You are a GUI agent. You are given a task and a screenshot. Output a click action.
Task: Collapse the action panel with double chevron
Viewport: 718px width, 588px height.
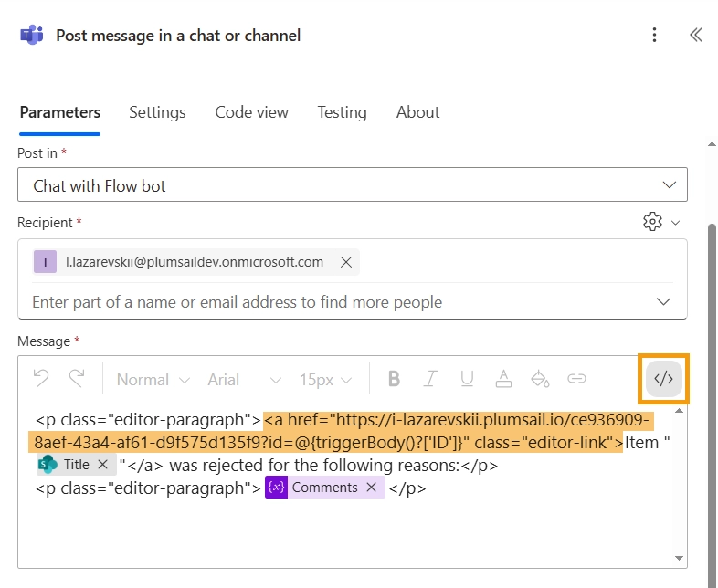click(x=695, y=36)
